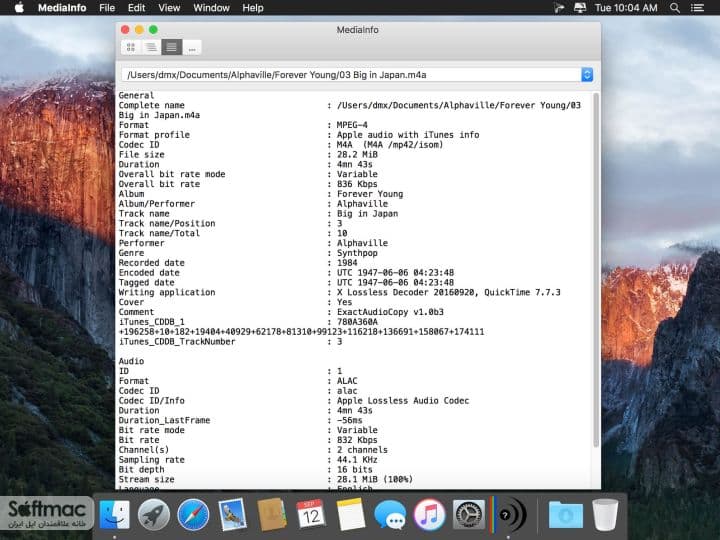Viewport: 720px width, 540px height.
Task: Launch Safari from the Dock
Action: coord(193,514)
